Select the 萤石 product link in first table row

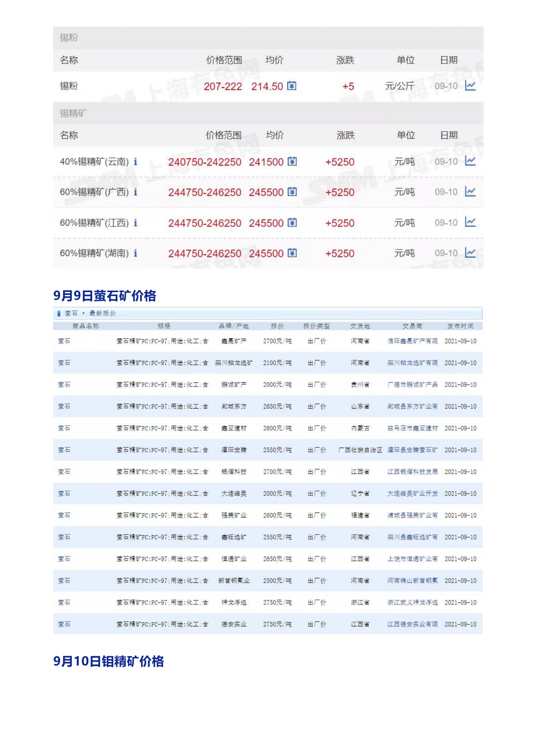64,341
